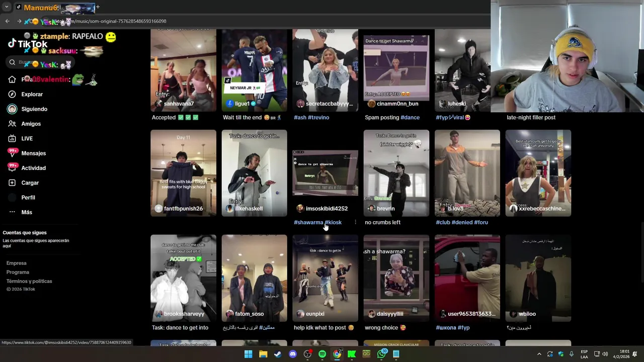Open Kick app from the taskbar
The image size is (644, 362).
[352, 354]
